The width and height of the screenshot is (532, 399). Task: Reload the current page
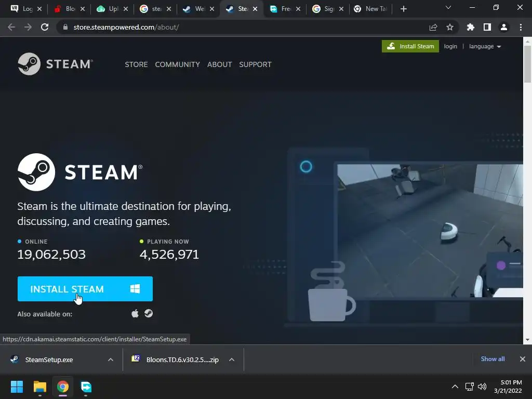[x=45, y=27]
